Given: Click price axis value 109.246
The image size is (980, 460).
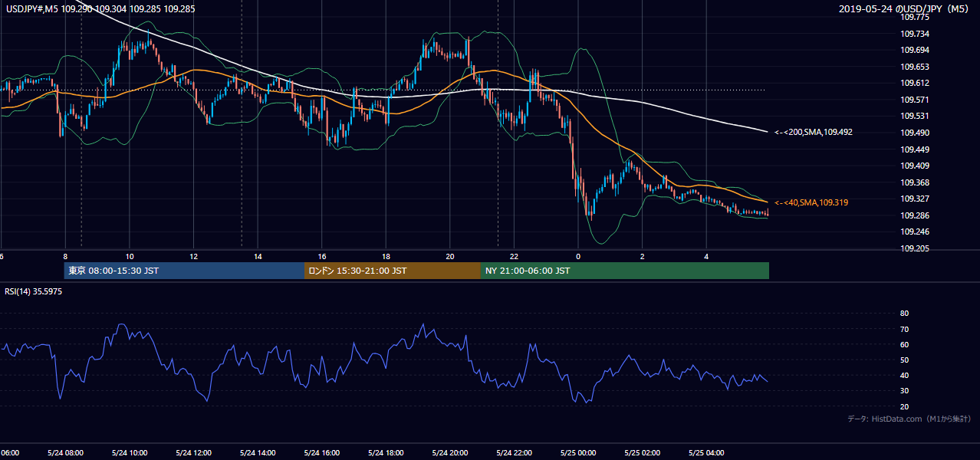Looking at the screenshot, I should (914, 232).
